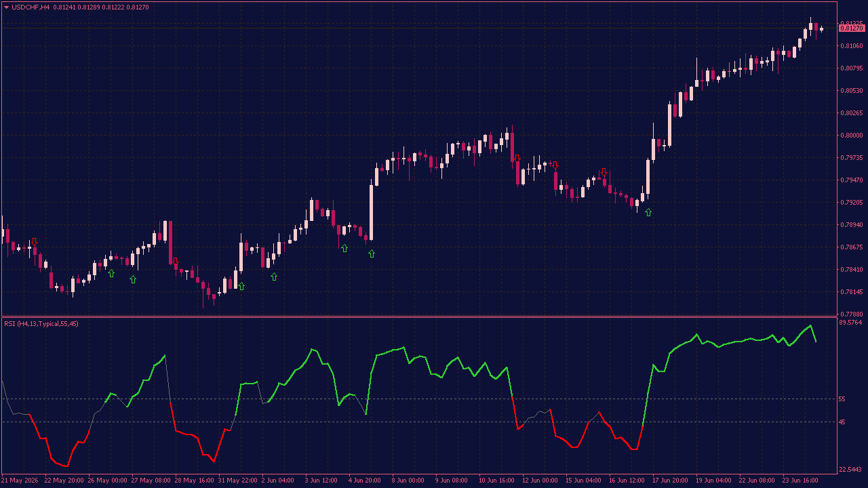The image size is (868, 488).
Task: Click the 8 Jun 00:00 time label
Action: 408,481
